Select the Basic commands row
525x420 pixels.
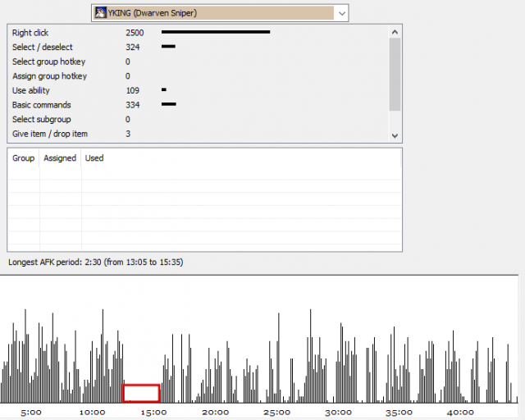[199, 104]
